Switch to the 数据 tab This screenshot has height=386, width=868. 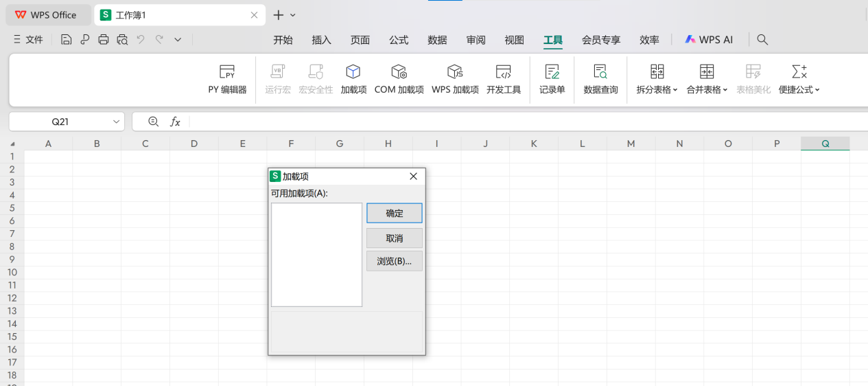437,40
